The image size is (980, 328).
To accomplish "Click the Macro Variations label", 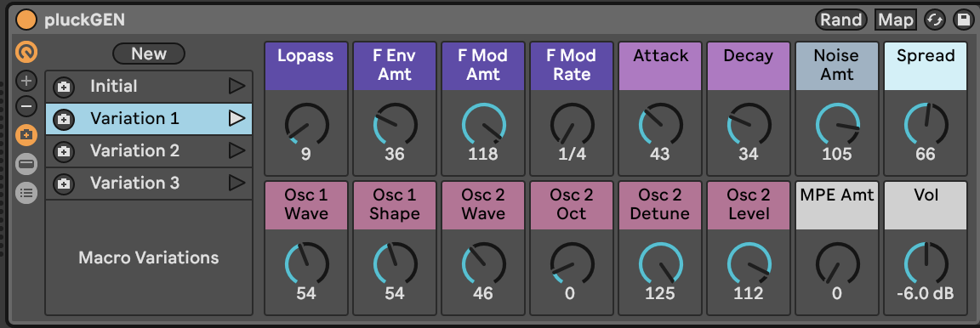I will (x=149, y=257).
